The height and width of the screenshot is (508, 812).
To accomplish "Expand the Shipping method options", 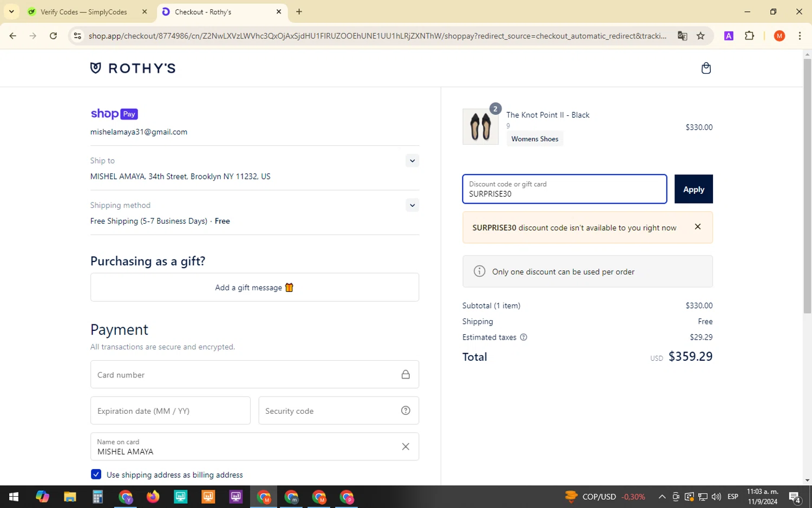I will (412, 205).
